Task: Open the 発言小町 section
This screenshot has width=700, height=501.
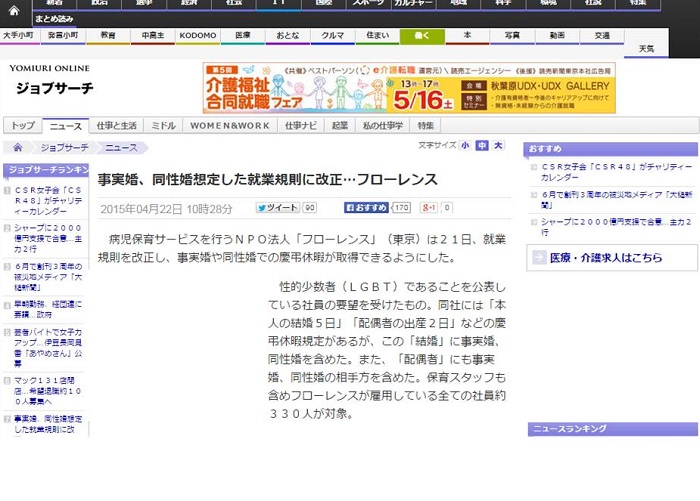Action: click(63, 35)
